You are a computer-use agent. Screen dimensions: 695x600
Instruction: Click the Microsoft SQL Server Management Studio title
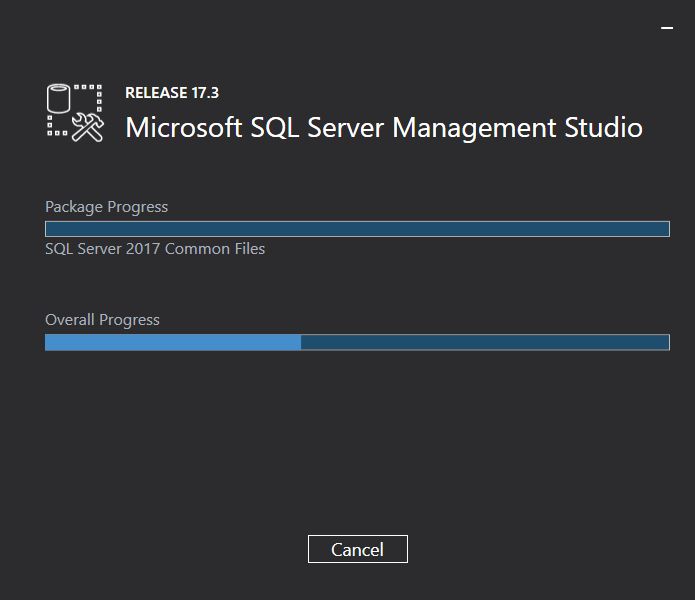[384, 128]
